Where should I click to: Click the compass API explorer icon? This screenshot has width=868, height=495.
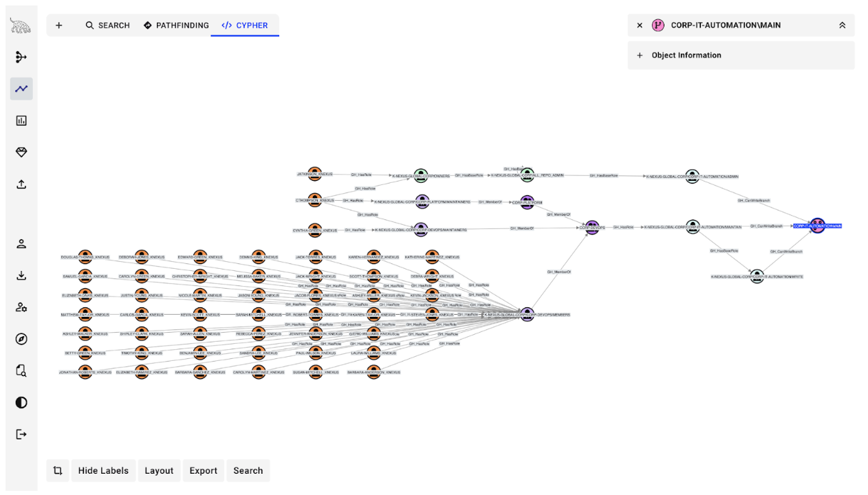21,339
